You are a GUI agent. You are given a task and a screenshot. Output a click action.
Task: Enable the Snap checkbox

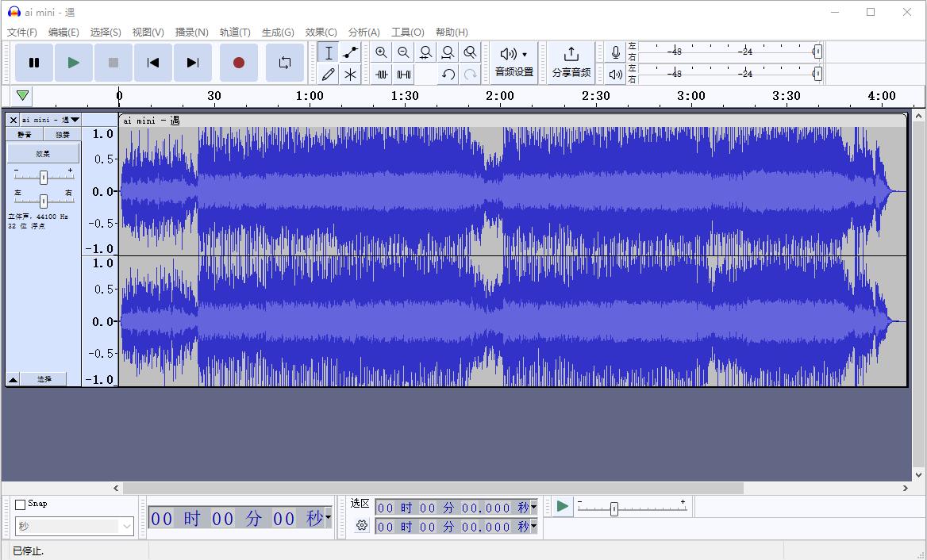[21, 504]
